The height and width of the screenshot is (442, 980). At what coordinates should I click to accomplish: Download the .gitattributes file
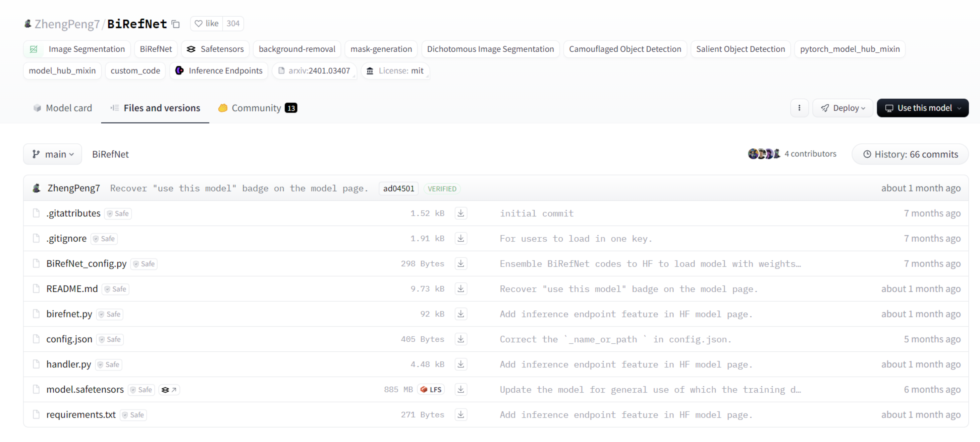pyautogui.click(x=461, y=213)
